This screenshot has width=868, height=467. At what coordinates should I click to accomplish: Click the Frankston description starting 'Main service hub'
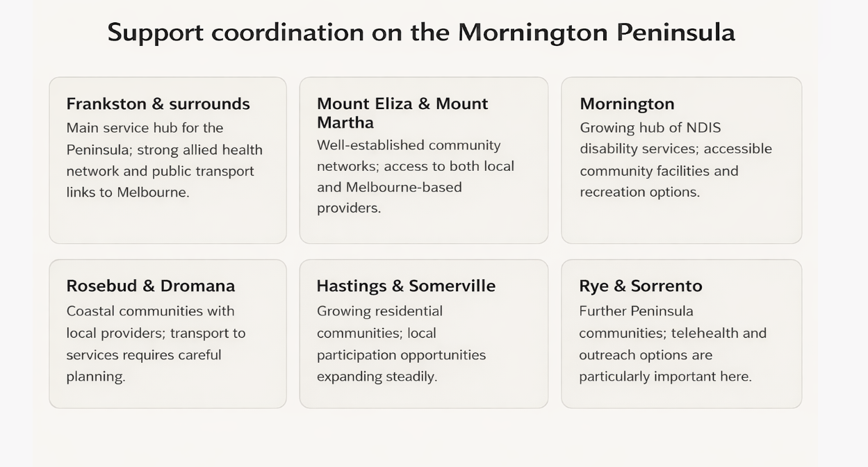(x=164, y=160)
